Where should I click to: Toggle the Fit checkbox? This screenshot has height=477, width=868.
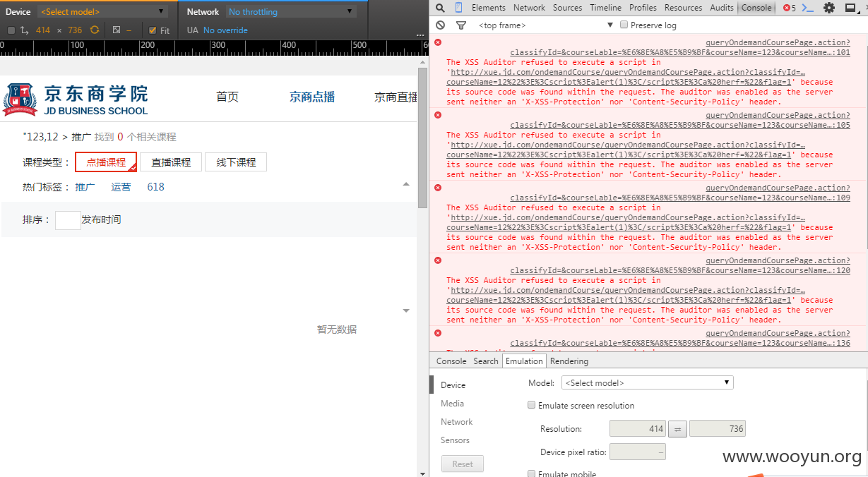pos(153,30)
